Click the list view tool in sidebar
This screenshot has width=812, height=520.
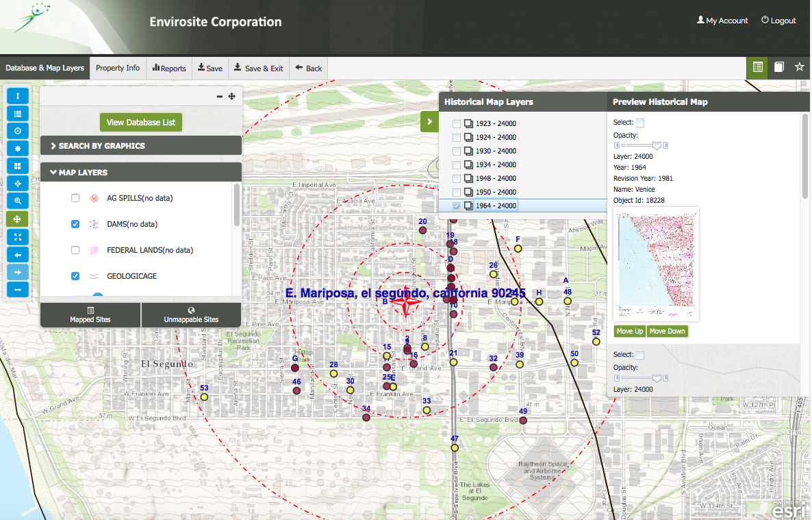(x=18, y=114)
